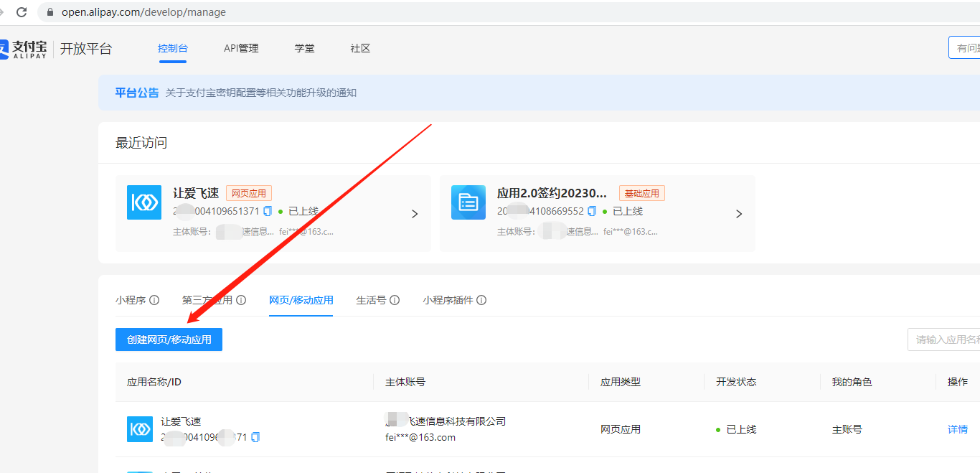Viewport: 980px width, 473px height.
Task: Click the 开放平台 title text
Action: point(86,49)
